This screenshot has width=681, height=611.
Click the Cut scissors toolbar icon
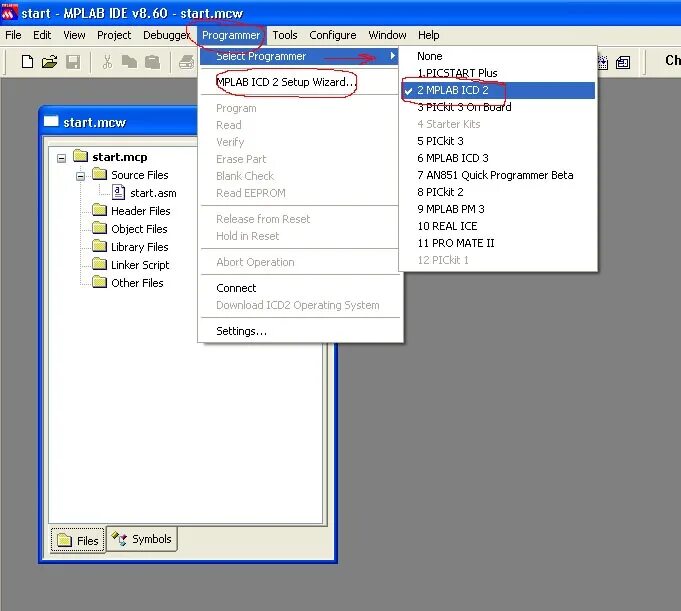[107, 62]
